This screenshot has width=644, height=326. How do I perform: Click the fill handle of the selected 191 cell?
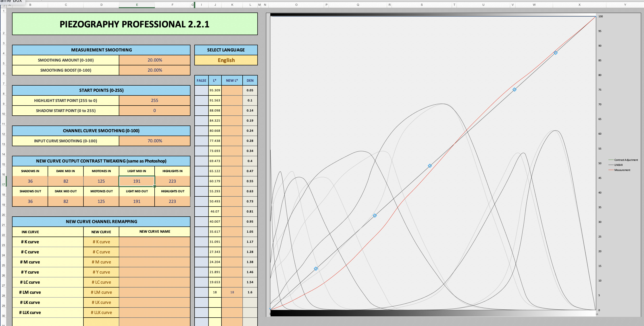(155, 186)
